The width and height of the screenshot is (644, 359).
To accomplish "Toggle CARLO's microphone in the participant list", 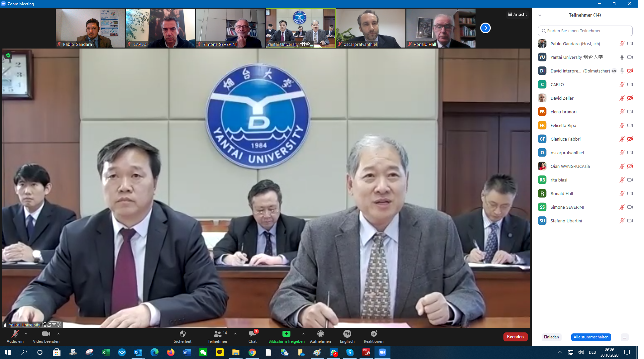I will coord(622,84).
